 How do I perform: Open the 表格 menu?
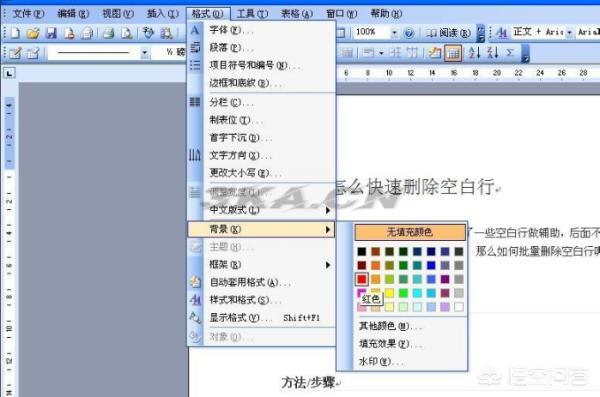[297, 14]
